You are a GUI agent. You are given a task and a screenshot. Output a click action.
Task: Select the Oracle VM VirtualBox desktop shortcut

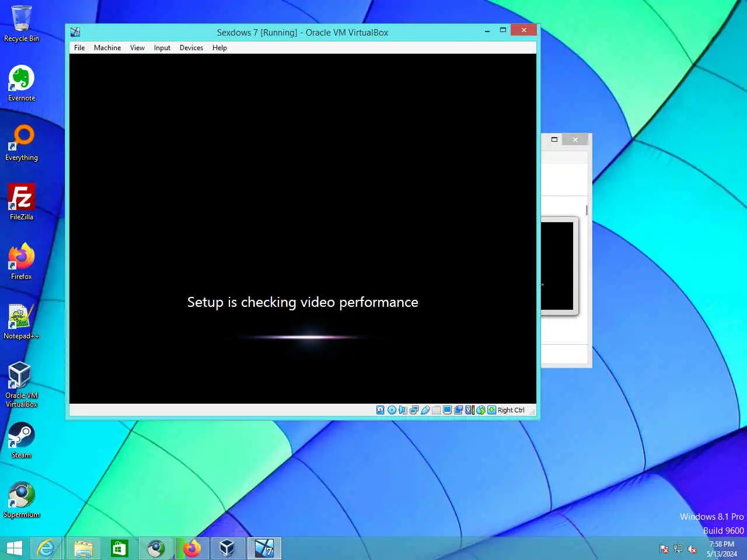[22, 384]
